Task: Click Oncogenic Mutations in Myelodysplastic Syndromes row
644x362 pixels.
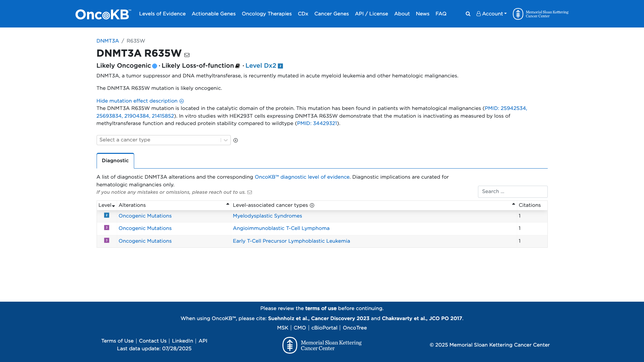Action: click(x=145, y=216)
